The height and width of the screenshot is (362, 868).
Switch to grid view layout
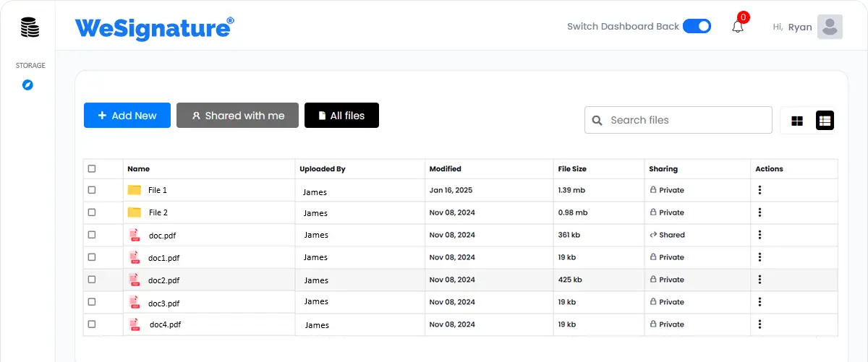pos(797,121)
